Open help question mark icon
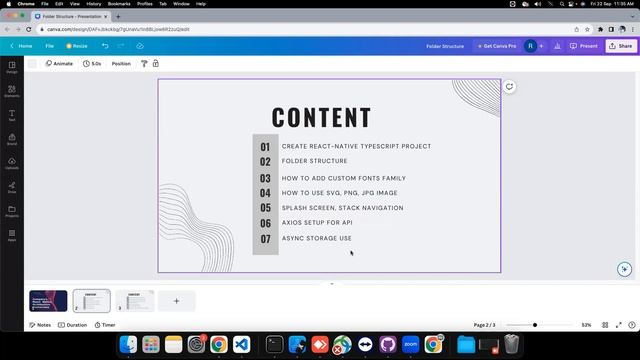 632,325
